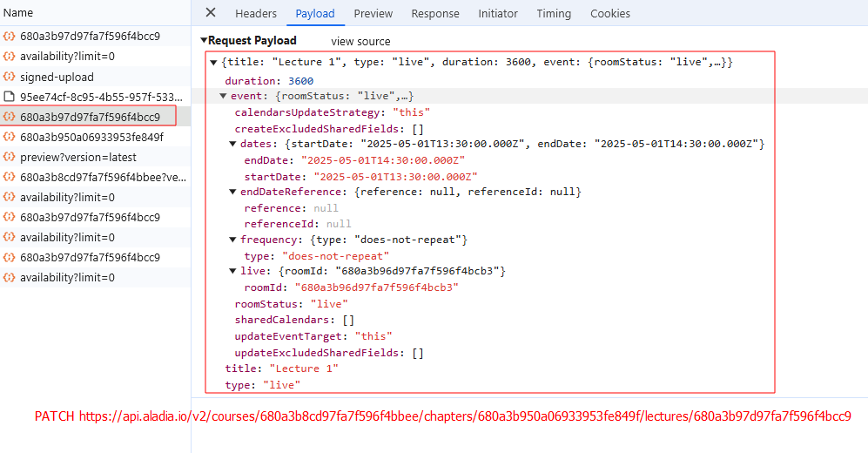This screenshot has width=868, height=453.
Task: Click the updateExcludedSharedFields: [] line
Action: pos(329,353)
